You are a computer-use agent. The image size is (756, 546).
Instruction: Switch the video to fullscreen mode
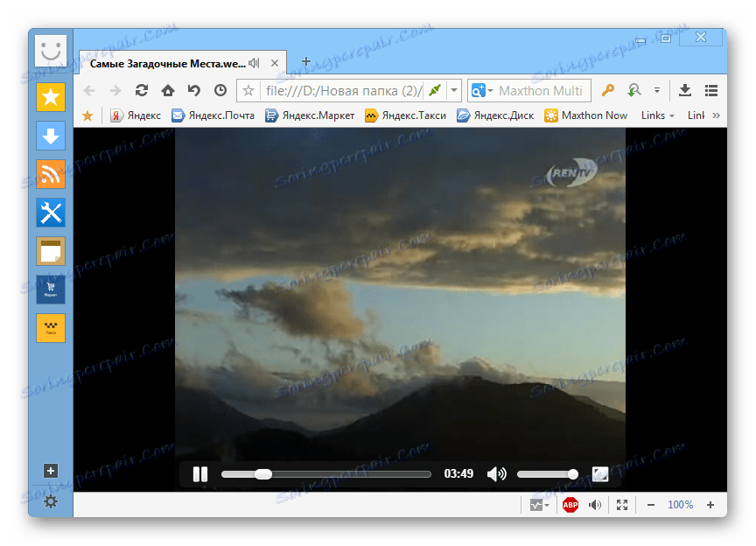600,474
